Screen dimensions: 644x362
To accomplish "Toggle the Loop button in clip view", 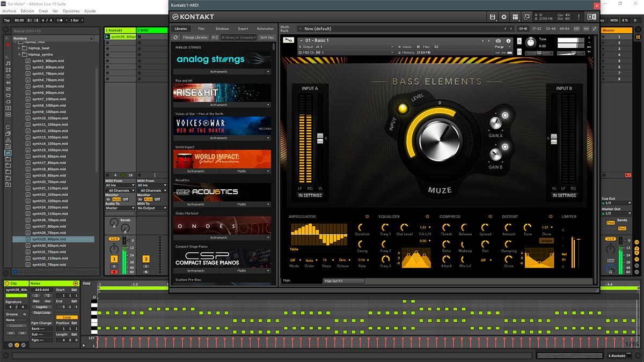I will click(67, 317).
